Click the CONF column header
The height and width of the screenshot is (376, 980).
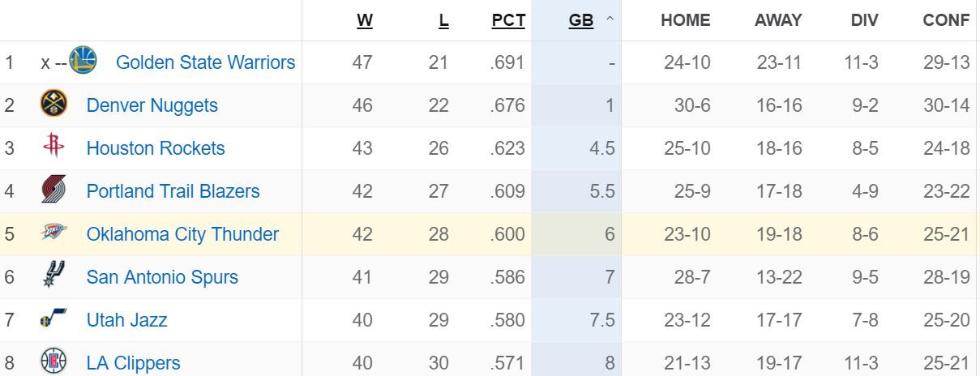click(946, 20)
